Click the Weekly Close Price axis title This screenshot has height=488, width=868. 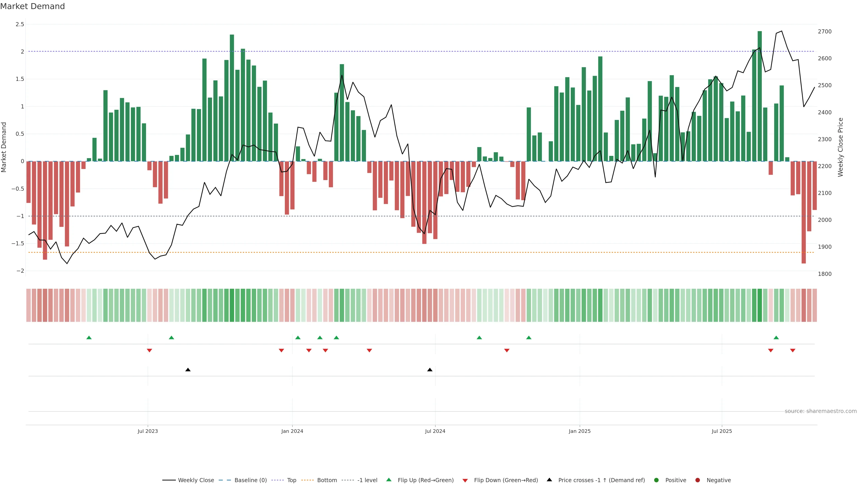840,147
